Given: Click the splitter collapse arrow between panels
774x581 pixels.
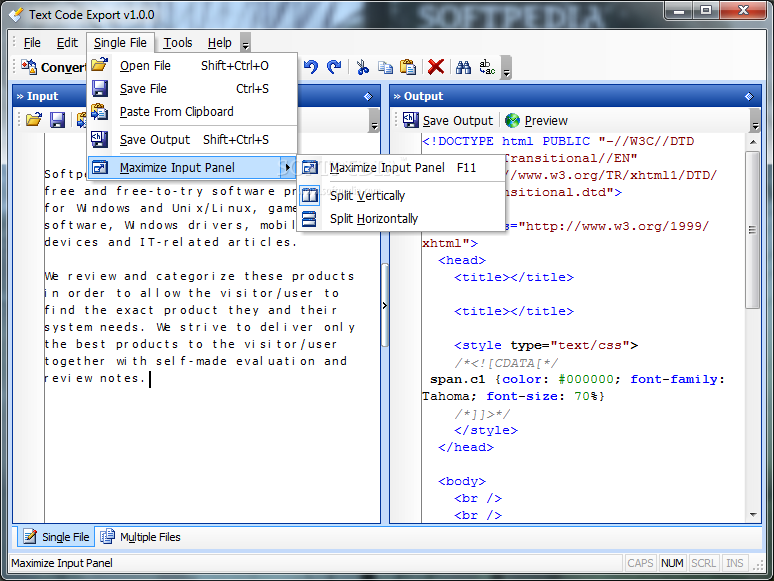Looking at the screenshot, I should coord(385,306).
